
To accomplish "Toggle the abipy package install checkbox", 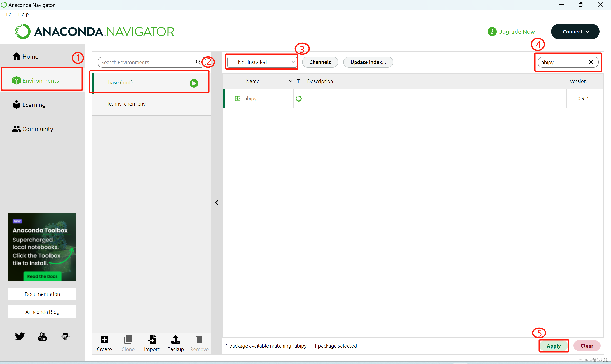I will click(x=238, y=98).
